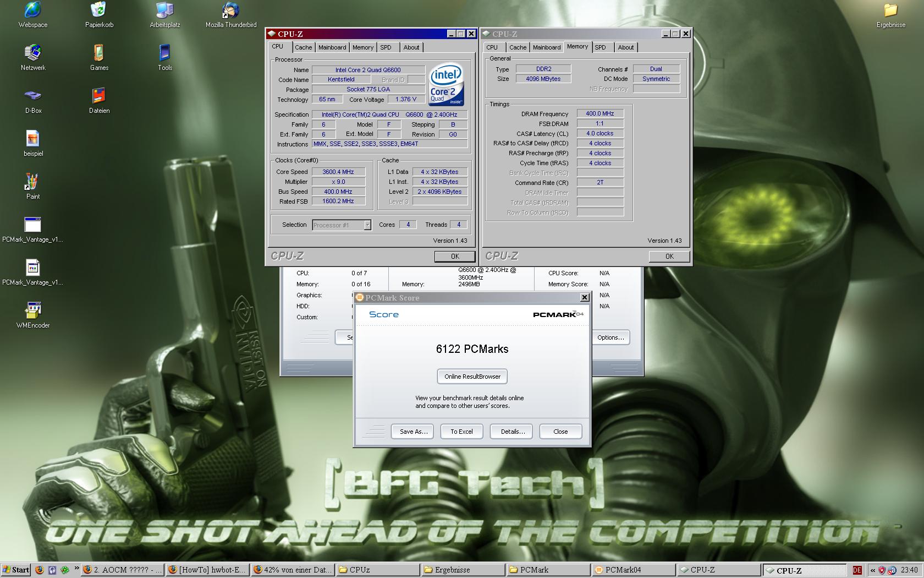This screenshot has width=924, height=578.
Task: Click the Firefox quick launch icon
Action: coord(40,570)
